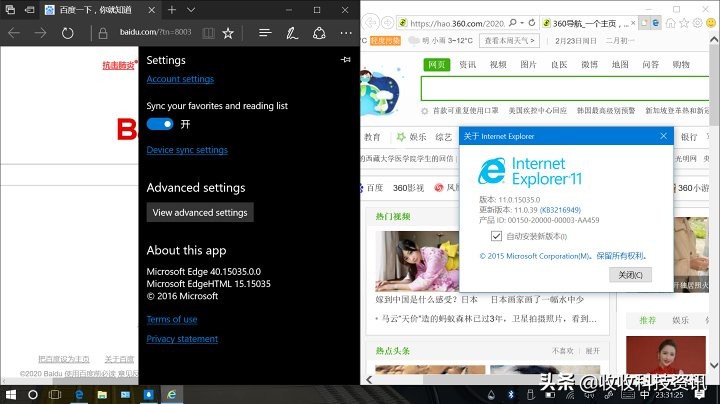Select the 百度一下 tab in Edge
Viewport: 720px width, 404px height.
[x=100, y=10]
